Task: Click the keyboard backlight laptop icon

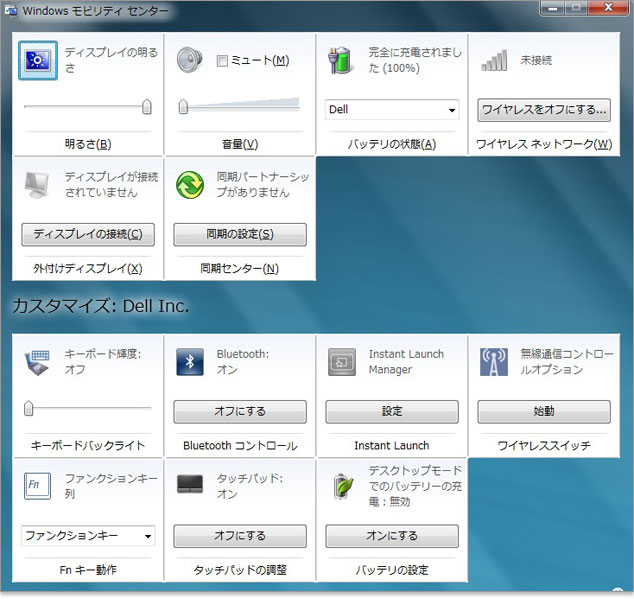Action: tap(37, 362)
